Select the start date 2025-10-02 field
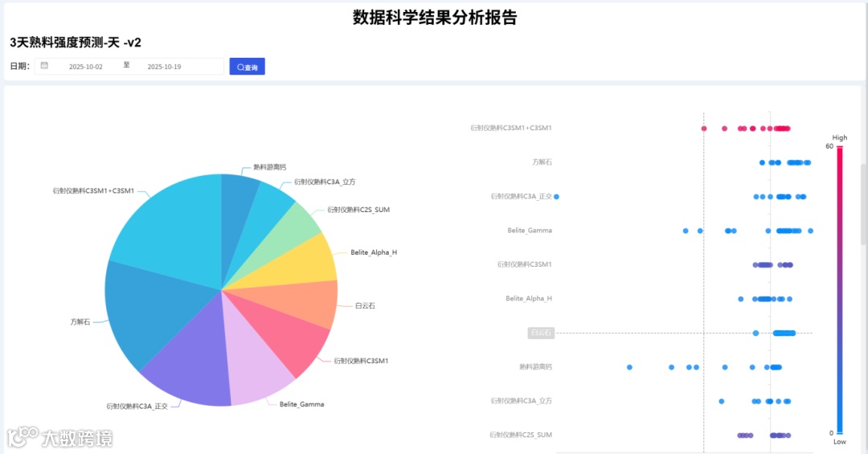Image resolution: width=868 pixels, height=454 pixels. point(86,67)
